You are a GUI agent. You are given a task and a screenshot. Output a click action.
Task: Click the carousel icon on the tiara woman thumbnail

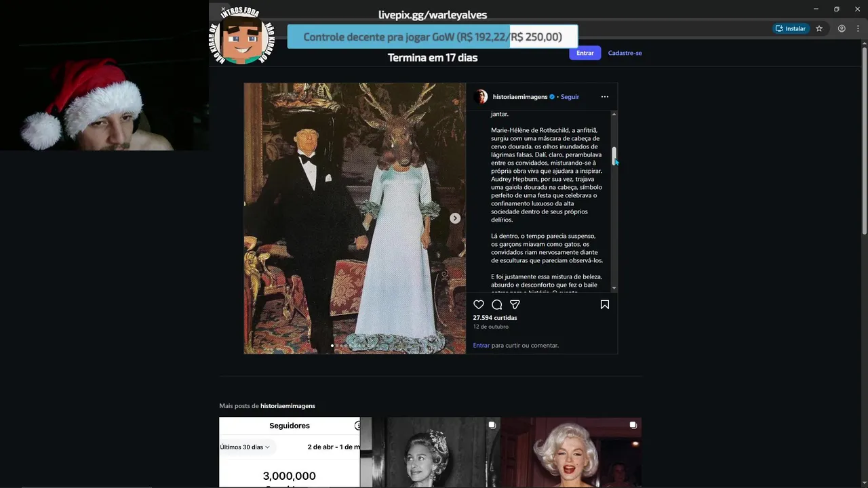click(492, 426)
